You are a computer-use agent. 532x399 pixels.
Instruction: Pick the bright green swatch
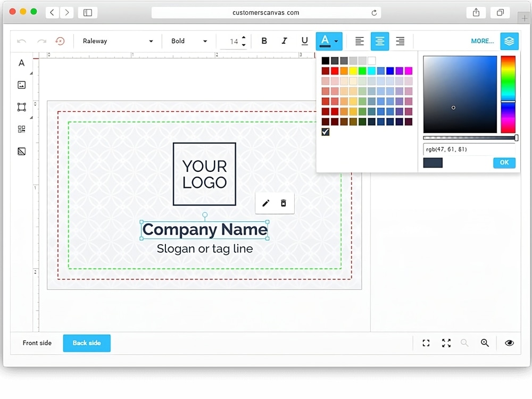(362, 71)
